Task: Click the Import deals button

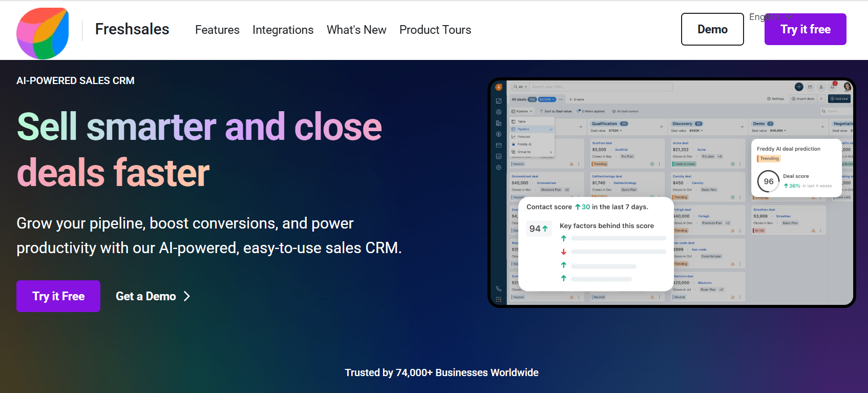Action: click(x=803, y=98)
